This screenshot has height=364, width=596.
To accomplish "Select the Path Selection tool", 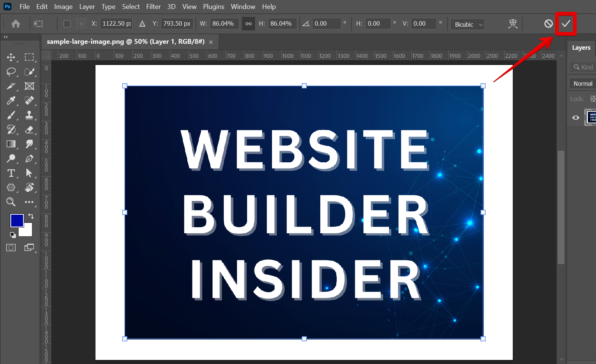I will point(29,173).
